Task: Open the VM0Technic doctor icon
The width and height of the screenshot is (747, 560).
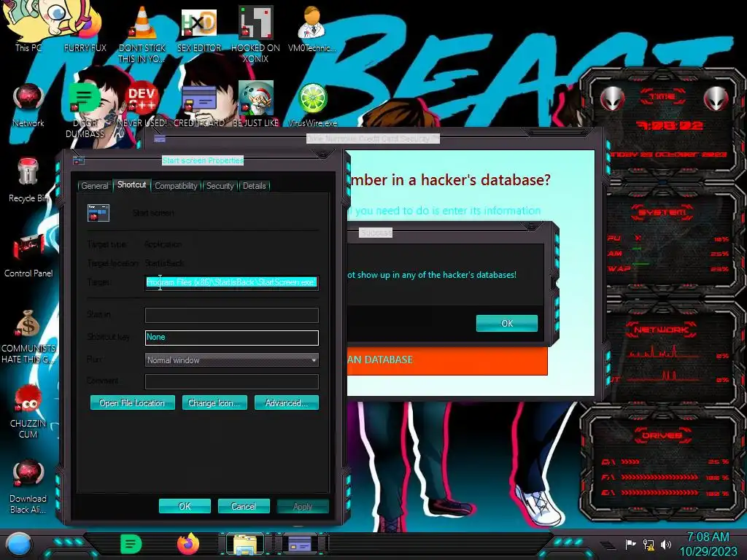Action: pyautogui.click(x=312, y=28)
